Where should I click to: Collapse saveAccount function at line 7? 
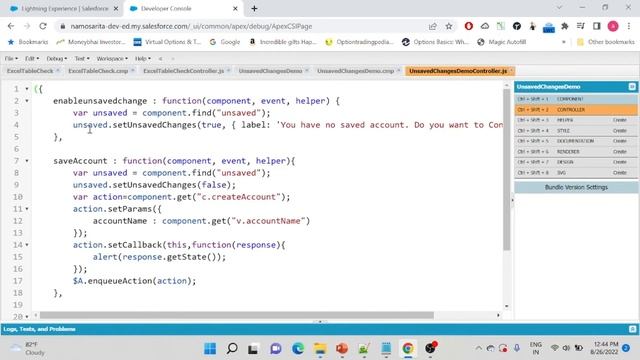[27, 161]
